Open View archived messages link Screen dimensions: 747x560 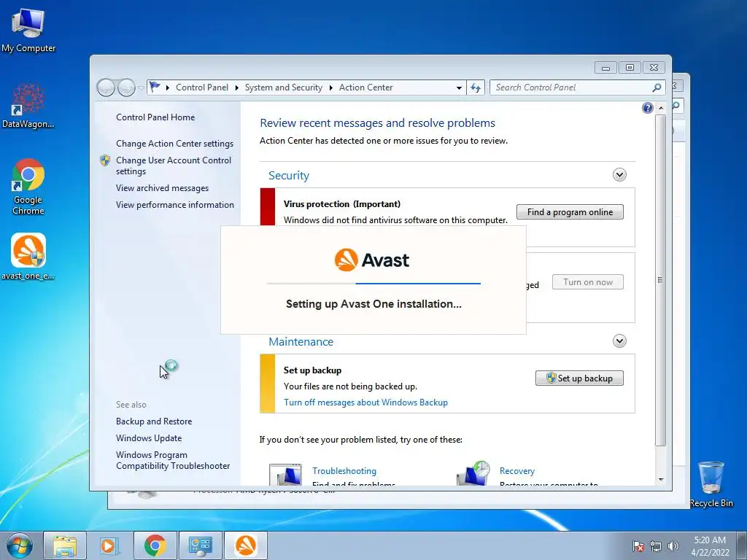tap(162, 188)
